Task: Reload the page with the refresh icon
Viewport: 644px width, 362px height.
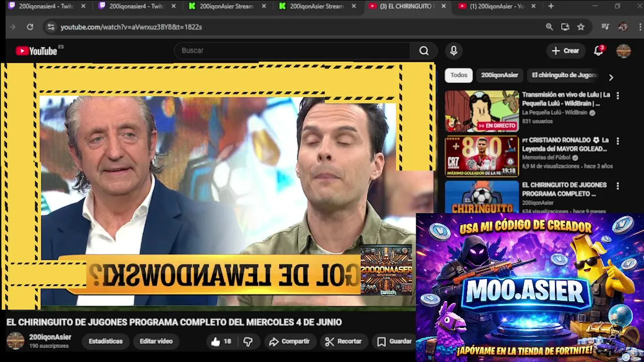Action: [x=30, y=27]
